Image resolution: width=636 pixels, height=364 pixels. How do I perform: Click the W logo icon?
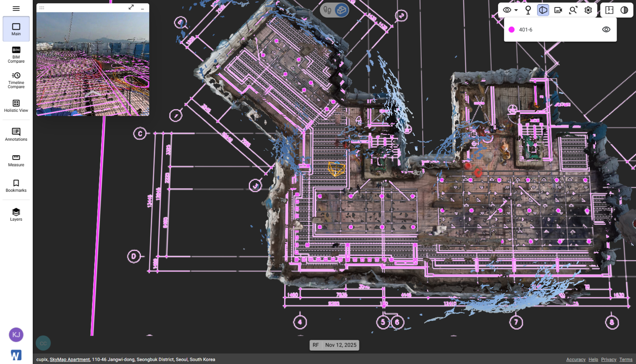coord(16,355)
